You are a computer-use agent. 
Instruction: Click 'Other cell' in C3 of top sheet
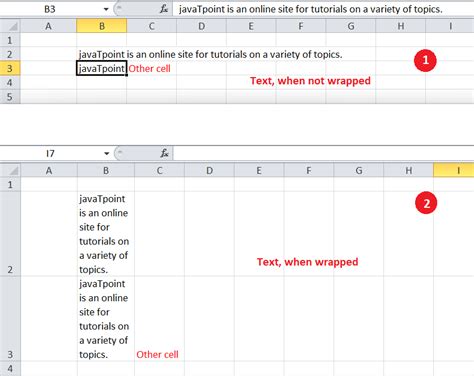coord(149,69)
